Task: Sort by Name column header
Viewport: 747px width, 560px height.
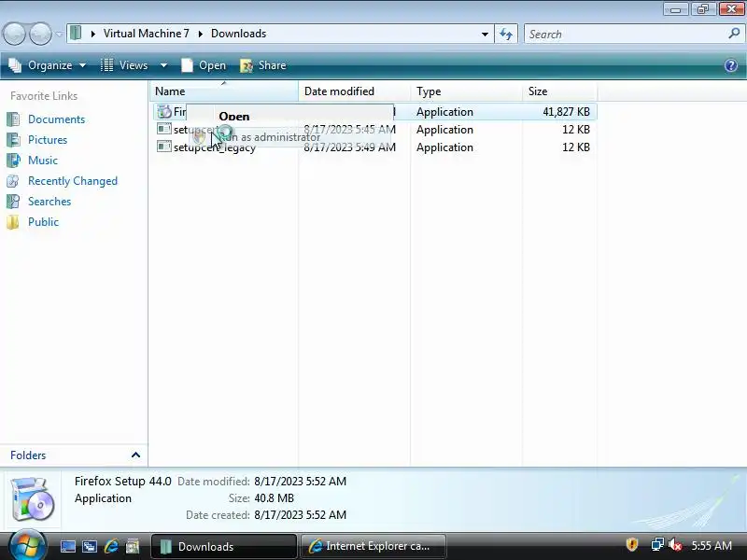Action: (224, 91)
